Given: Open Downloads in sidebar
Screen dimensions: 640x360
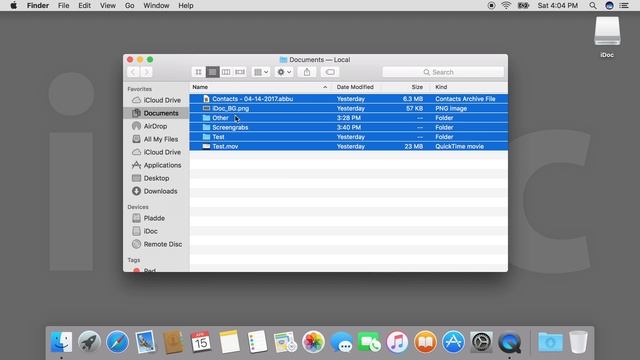Looking at the screenshot, I should coord(156,191).
